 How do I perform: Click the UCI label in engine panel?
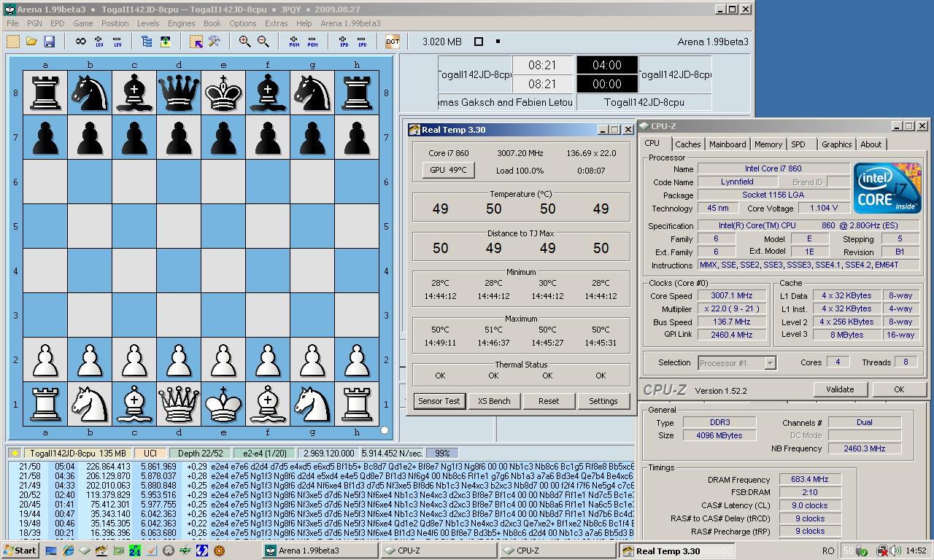(x=150, y=454)
